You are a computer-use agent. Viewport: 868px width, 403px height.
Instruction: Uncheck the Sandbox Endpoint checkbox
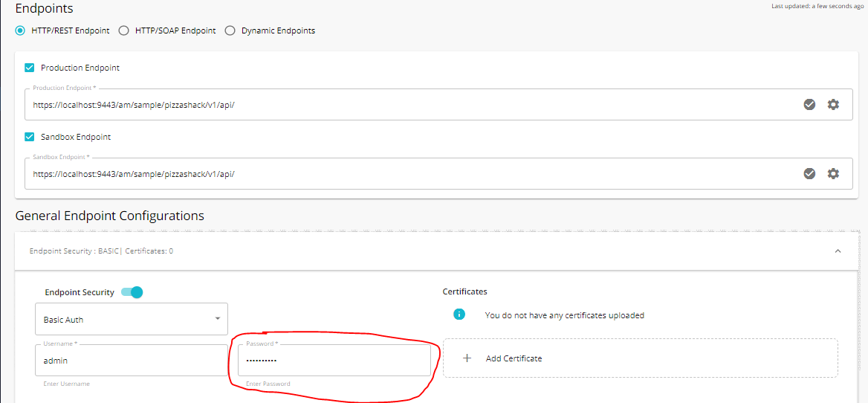tap(30, 136)
